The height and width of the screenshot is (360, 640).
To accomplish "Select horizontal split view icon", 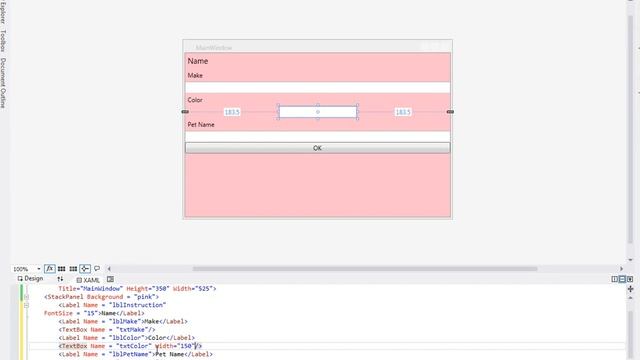I will pyautogui.click(x=622, y=279).
